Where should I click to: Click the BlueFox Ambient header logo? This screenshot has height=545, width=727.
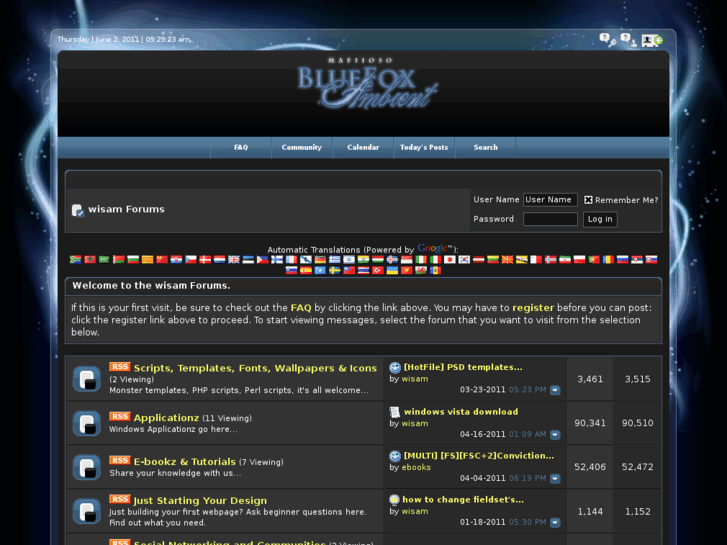pyautogui.click(x=366, y=84)
